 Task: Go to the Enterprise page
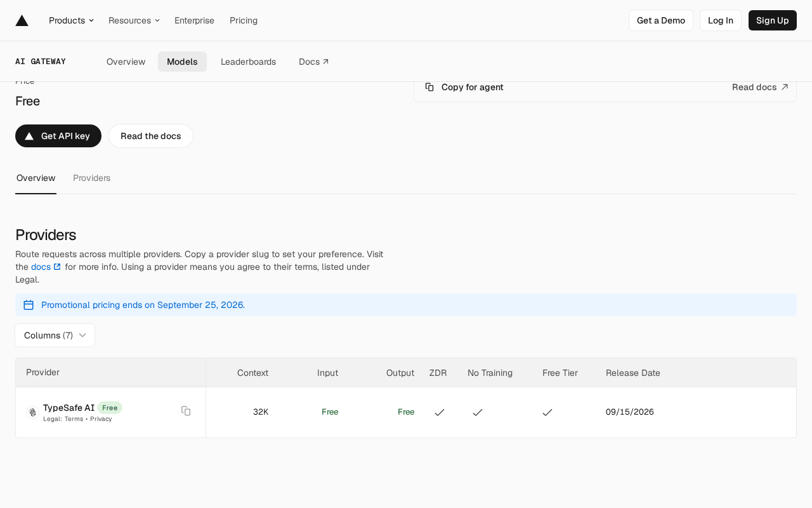194,20
